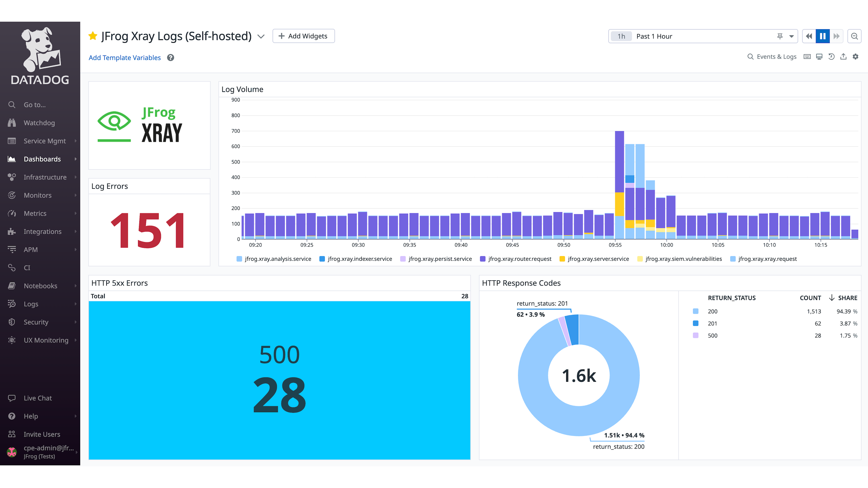Expand the Logs sidebar menu
Viewport: 868px width, 488px height.
(31, 304)
